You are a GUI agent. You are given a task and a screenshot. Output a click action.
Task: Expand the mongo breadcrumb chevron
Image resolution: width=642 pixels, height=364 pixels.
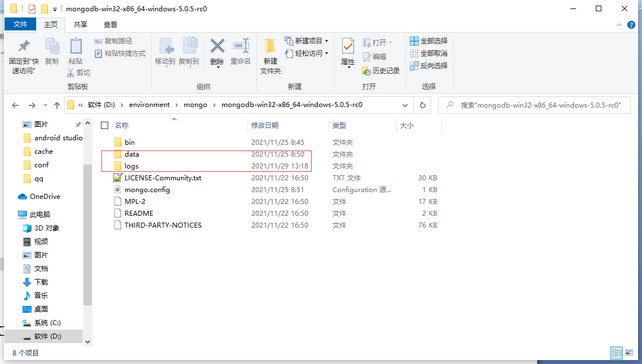(x=214, y=105)
